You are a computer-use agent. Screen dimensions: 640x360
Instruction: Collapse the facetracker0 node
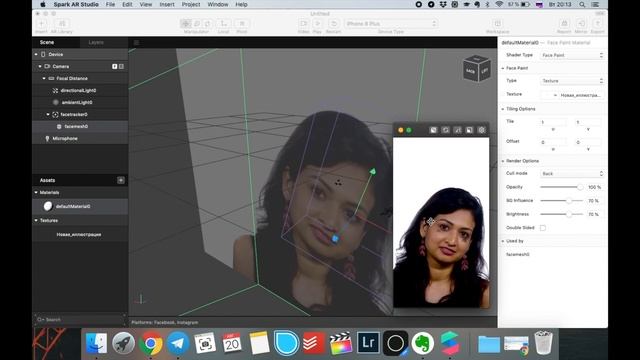click(x=48, y=114)
